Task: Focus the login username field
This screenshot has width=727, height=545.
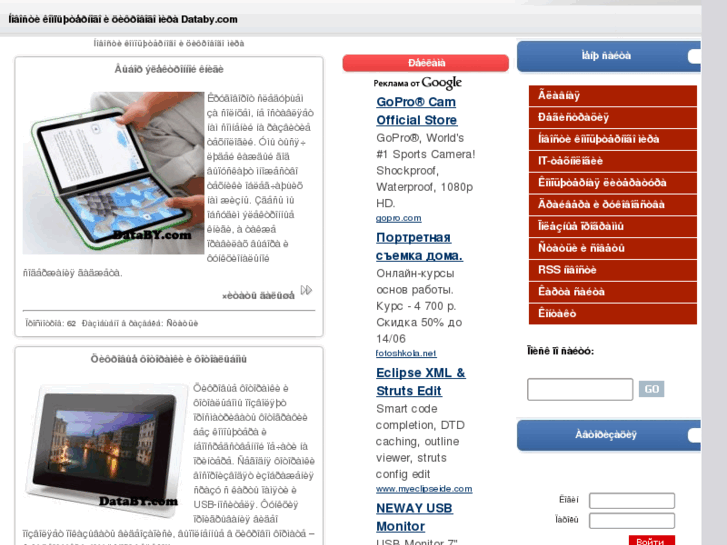Action: [631, 500]
